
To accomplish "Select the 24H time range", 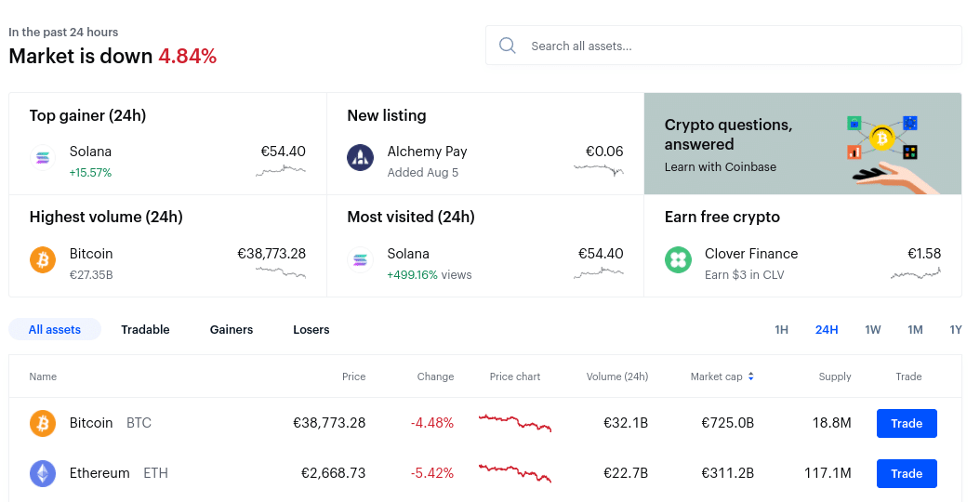I will (827, 329).
